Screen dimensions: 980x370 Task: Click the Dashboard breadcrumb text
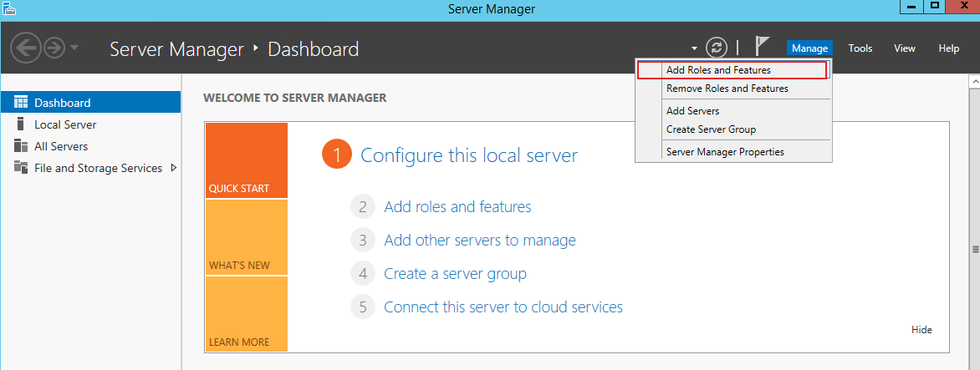(x=313, y=48)
